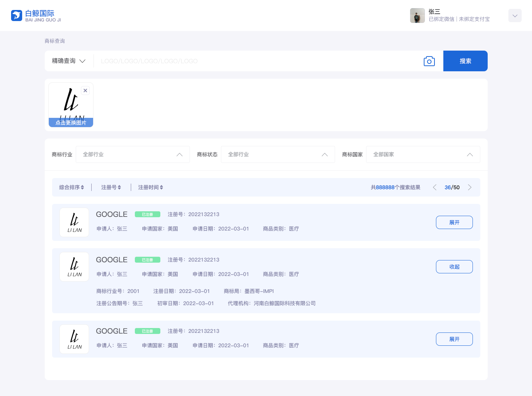
Task: Click the 未绑定支付宝 account link
Action: point(474,19)
